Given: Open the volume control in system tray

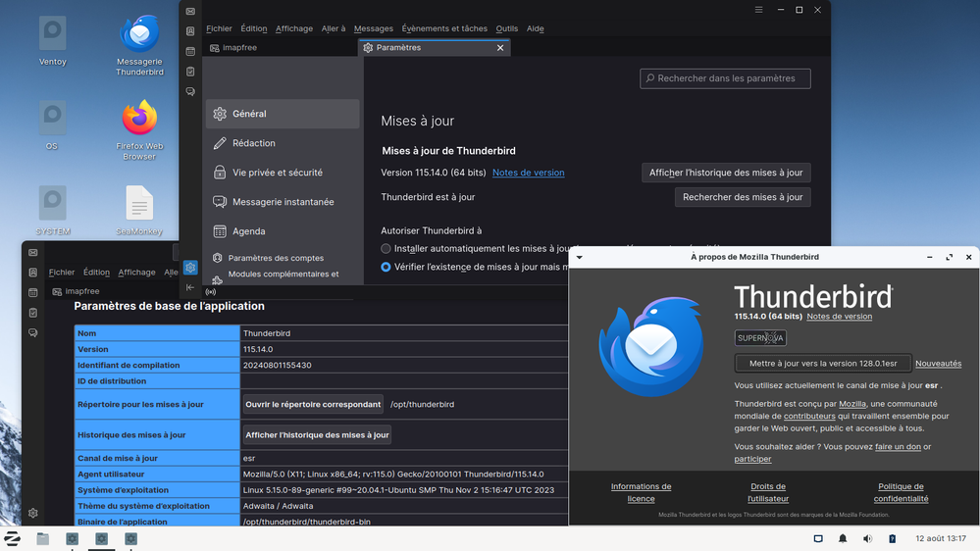Looking at the screenshot, I should pos(867,538).
